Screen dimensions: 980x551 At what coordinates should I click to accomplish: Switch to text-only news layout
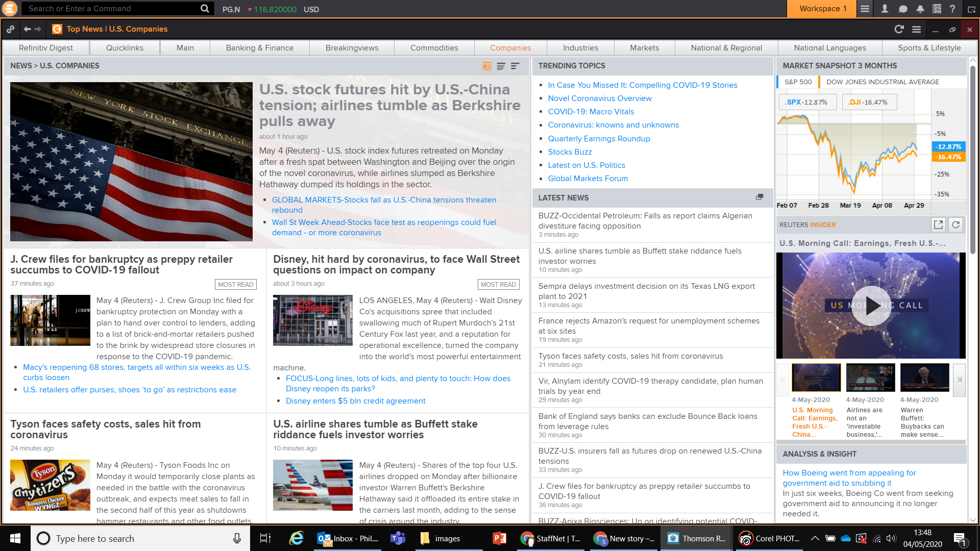click(501, 66)
